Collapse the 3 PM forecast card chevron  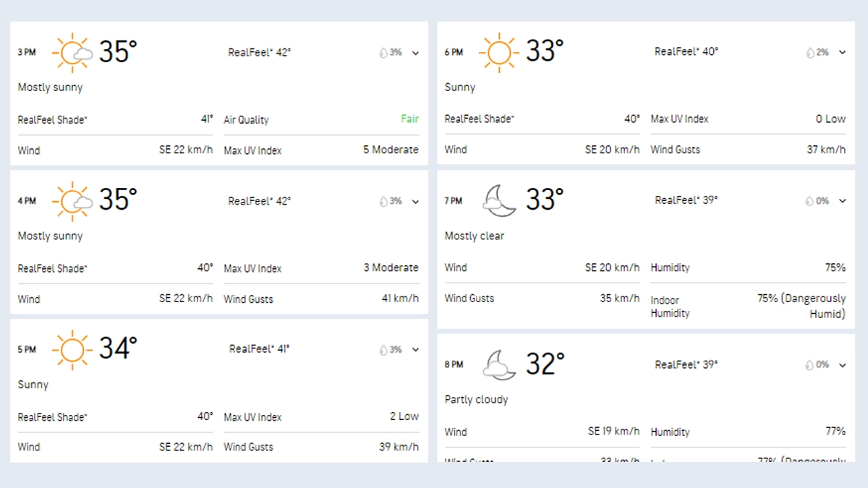[415, 53]
